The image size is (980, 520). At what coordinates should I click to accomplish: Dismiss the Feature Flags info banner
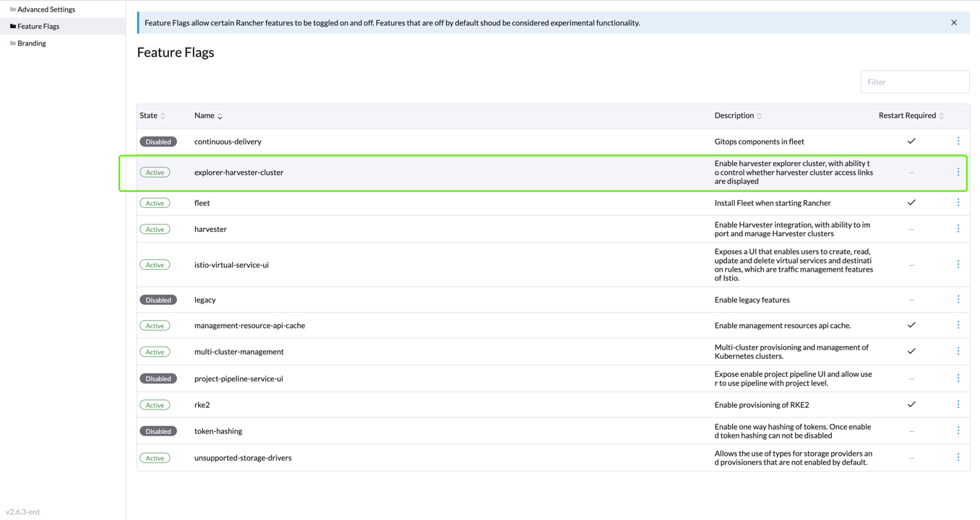pyautogui.click(x=954, y=22)
